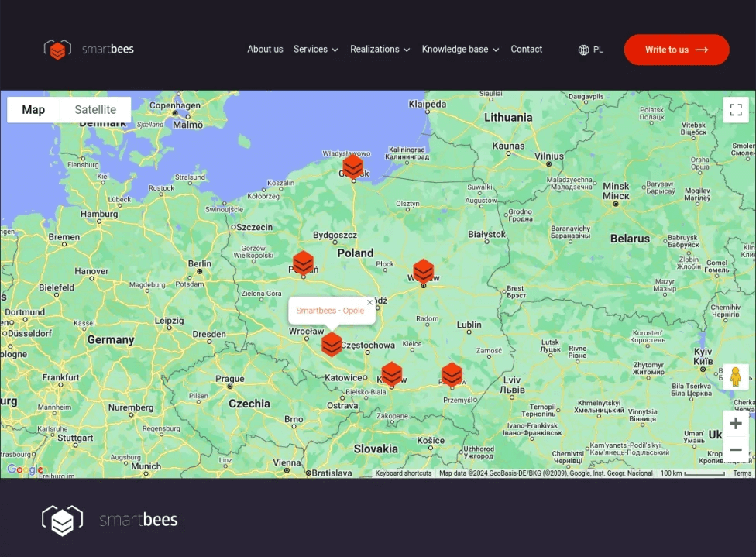Open the map Terms link
This screenshot has width=756, height=557.
click(742, 472)
